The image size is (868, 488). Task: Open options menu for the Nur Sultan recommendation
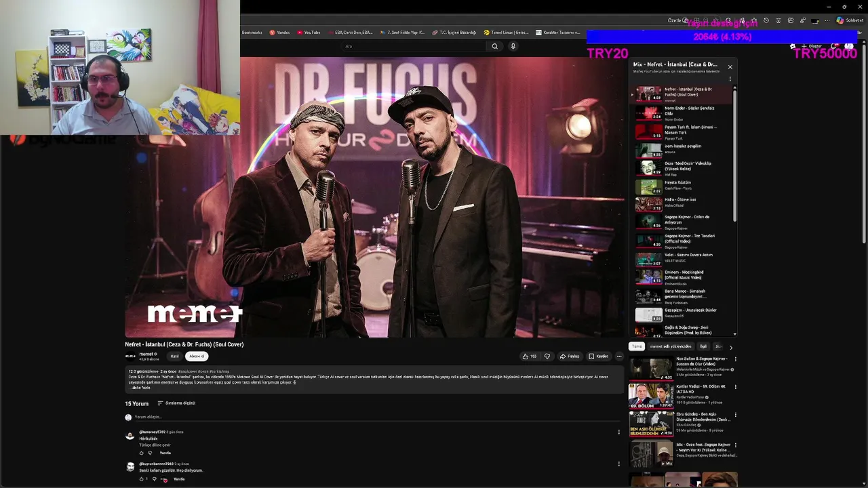[735, 359]
